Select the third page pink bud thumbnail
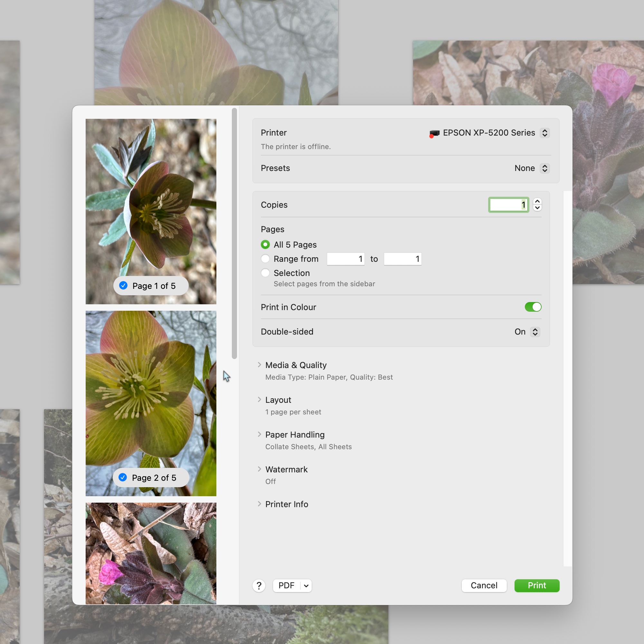The height and width of the screenshot is (644, 644). pos(151,553)
